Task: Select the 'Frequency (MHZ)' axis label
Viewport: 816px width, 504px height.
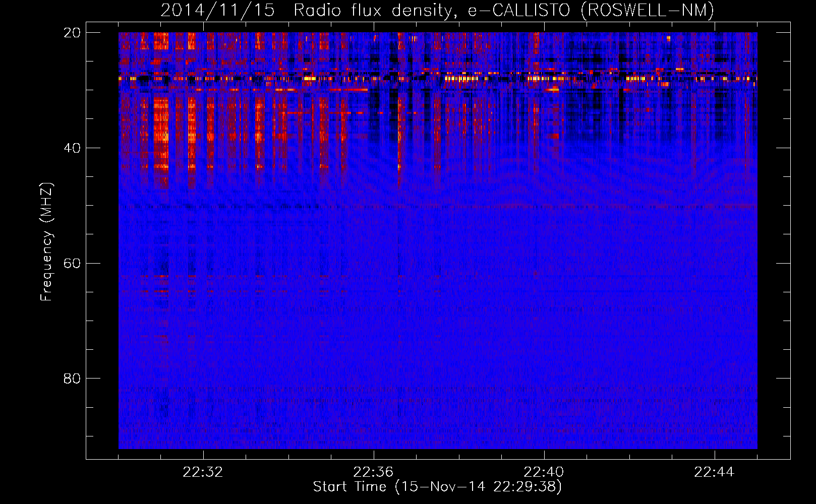Action: point(46,242)
